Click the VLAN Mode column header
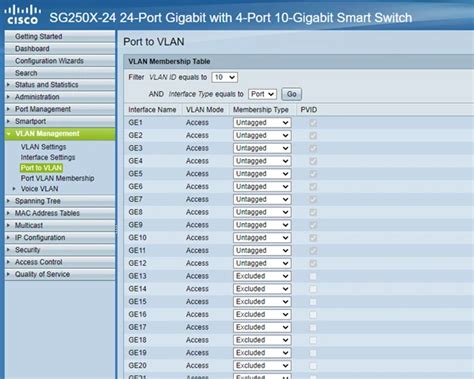The width and height of the screenshot is (474, 379). 205,110
